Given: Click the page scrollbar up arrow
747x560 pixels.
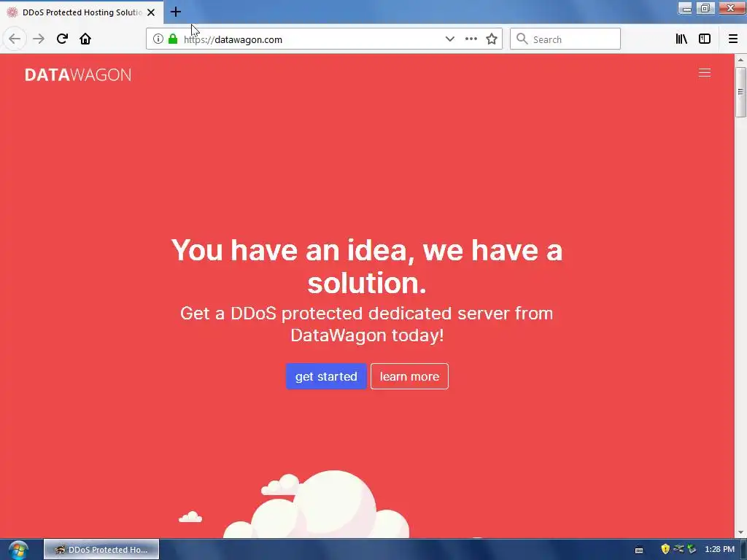Looking at the screenshot, I should click(740, 60).
